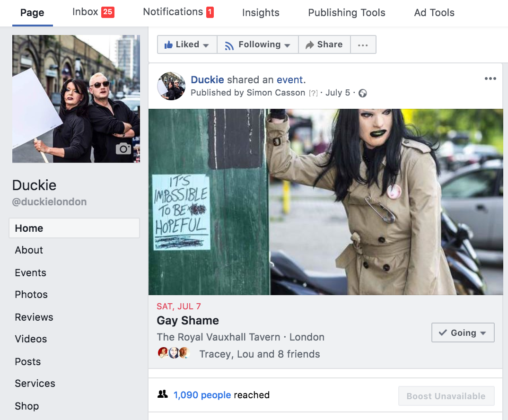Click the checkmark in the Going button
Screen dimensions: 508x420
(x=443, y=332)
